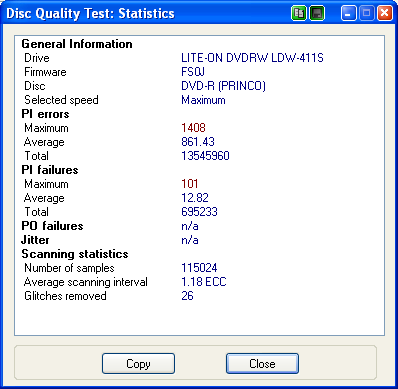This screenshot has width=398, height=389.
Task: Click the Scanning statistics heading
Action: tap(75, 254)
